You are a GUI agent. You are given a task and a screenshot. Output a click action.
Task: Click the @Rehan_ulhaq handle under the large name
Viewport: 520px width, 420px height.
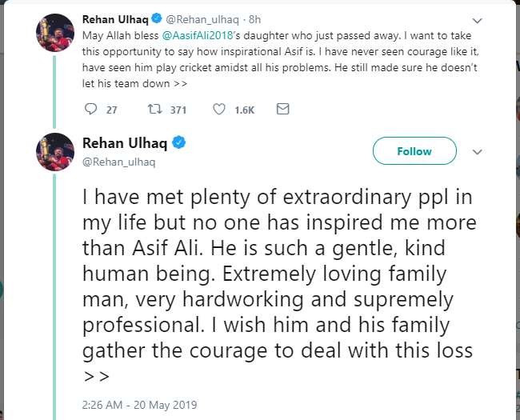coord(119,162)
